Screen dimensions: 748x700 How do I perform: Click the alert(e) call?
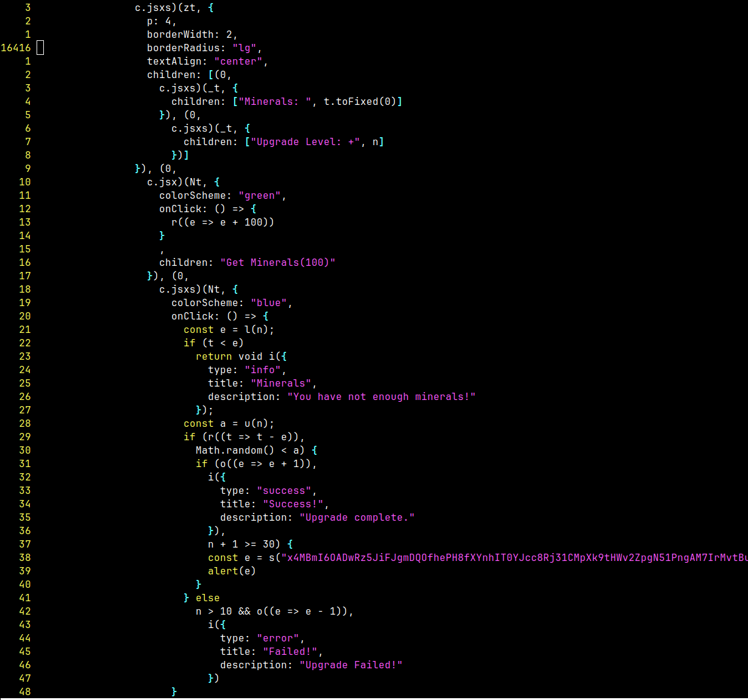[232, 571]
